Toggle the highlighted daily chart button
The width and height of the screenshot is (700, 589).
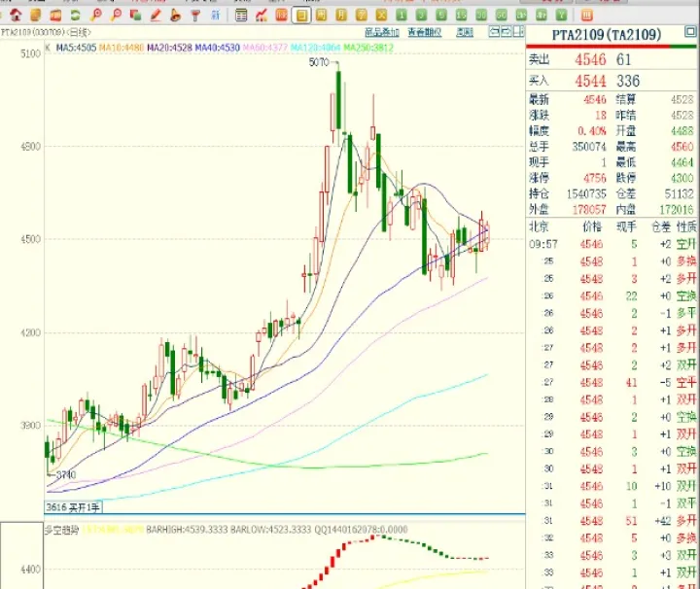point(302,17)
